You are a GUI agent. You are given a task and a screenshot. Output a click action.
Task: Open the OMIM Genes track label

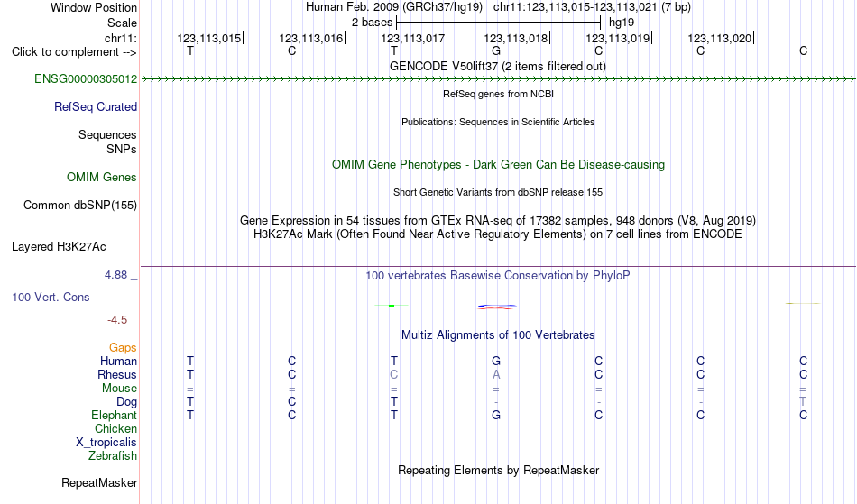(x=101, y=178)
